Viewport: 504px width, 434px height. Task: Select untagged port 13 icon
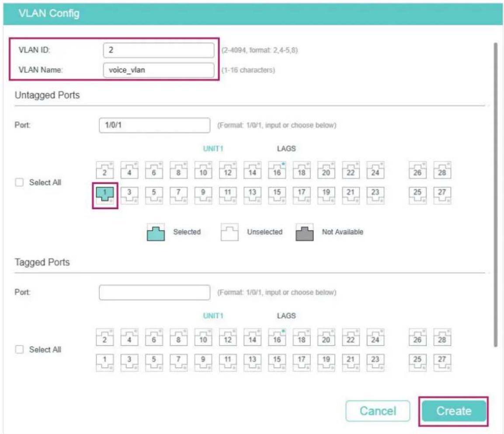tap(252, 195)
